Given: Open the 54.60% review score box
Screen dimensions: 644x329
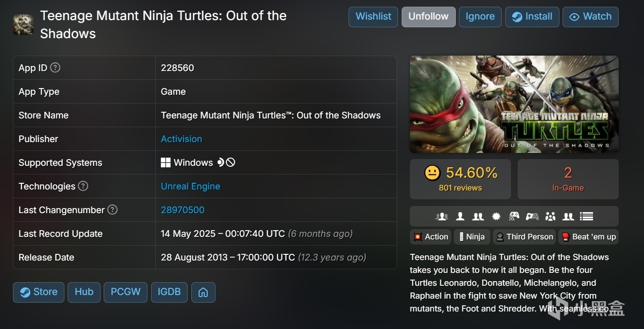Looking at the screenshot, I should (460, 179).
